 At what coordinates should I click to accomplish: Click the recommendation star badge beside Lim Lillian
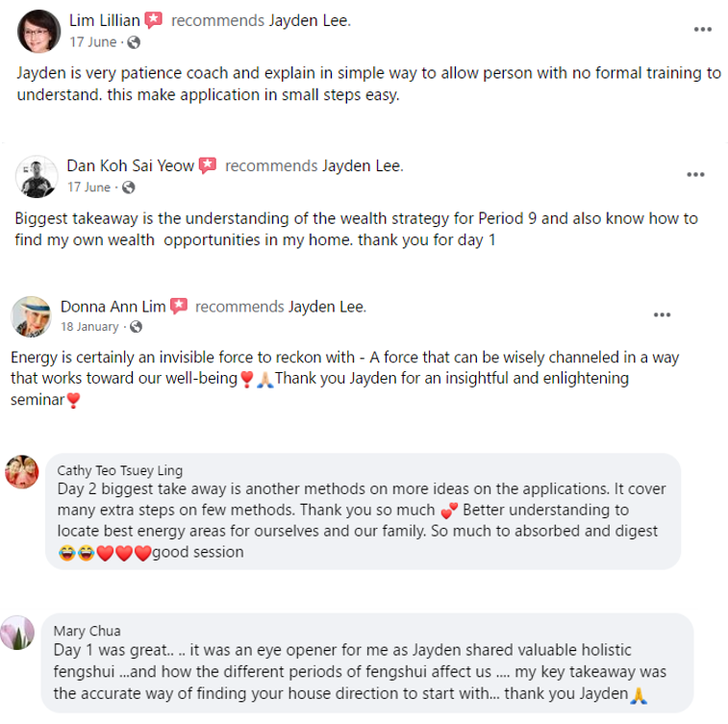click(154, 20)
